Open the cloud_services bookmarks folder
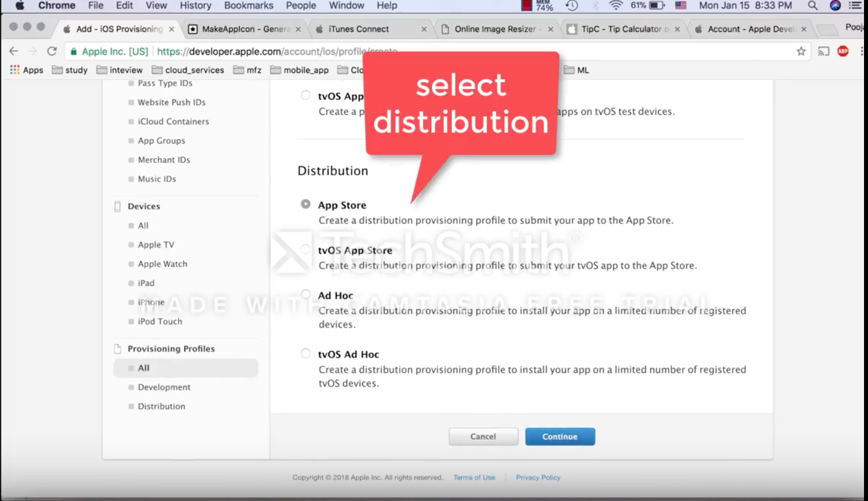The height and width of the screenshot is (501, 868). 188,70
